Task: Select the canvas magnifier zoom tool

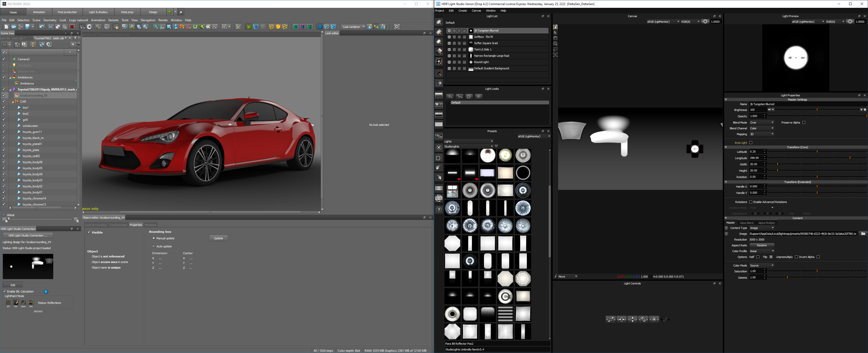Action: point(555,43)
